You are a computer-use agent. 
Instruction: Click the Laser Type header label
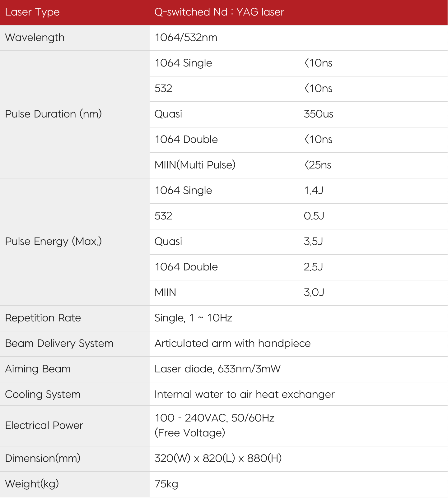pyautogui.click(x=32, y=12)
